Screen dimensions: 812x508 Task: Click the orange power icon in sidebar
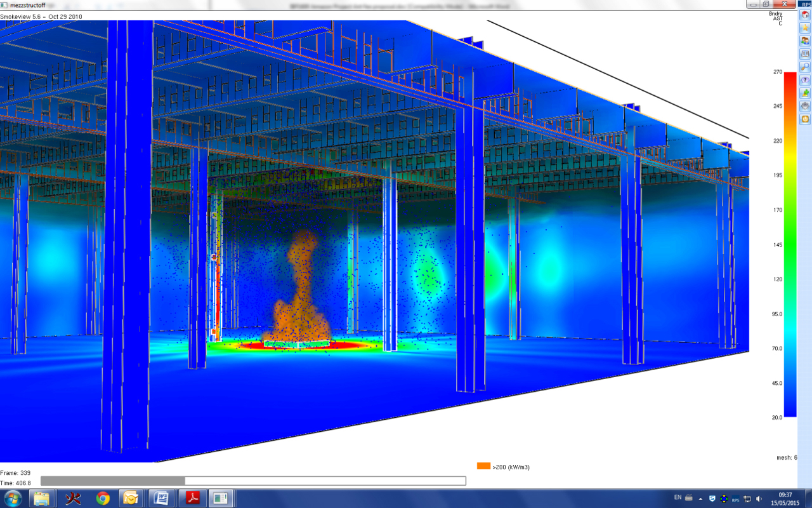[805, 119]
